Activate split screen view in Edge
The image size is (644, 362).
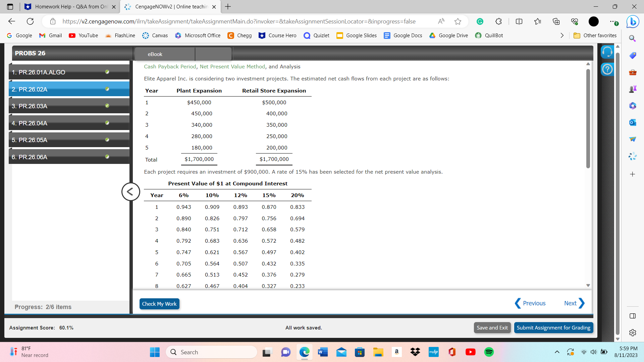click(519, 21)
